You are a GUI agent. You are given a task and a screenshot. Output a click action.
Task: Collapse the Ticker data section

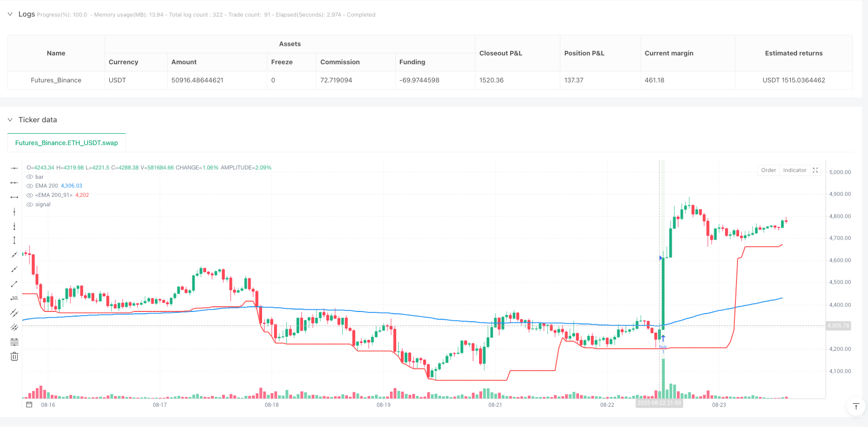point(10,120)
